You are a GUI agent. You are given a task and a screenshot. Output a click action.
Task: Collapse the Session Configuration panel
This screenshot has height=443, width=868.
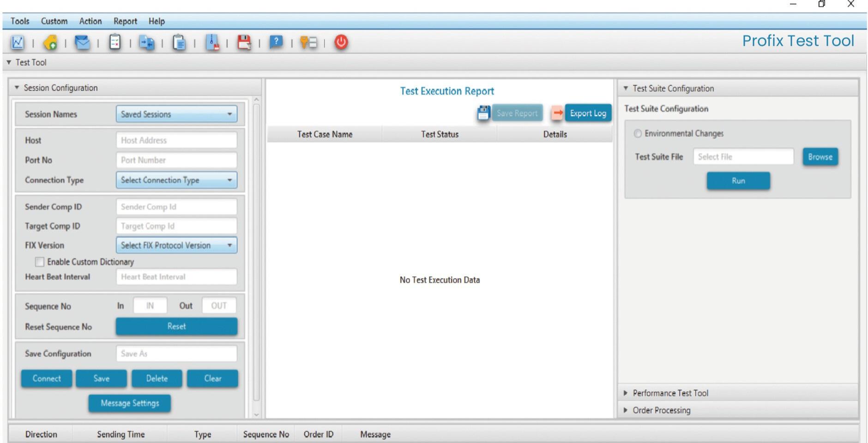(17, 88)
